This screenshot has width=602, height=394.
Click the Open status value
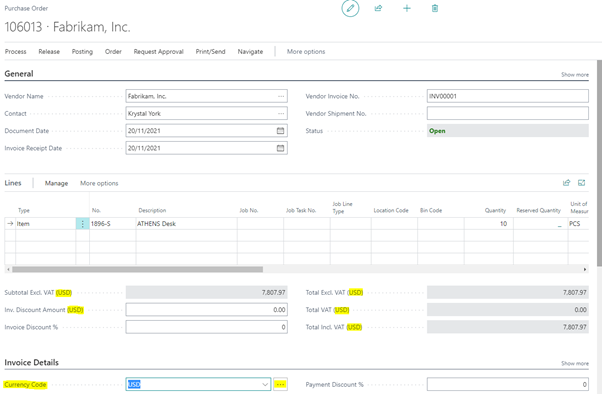(x=437, y=131)
